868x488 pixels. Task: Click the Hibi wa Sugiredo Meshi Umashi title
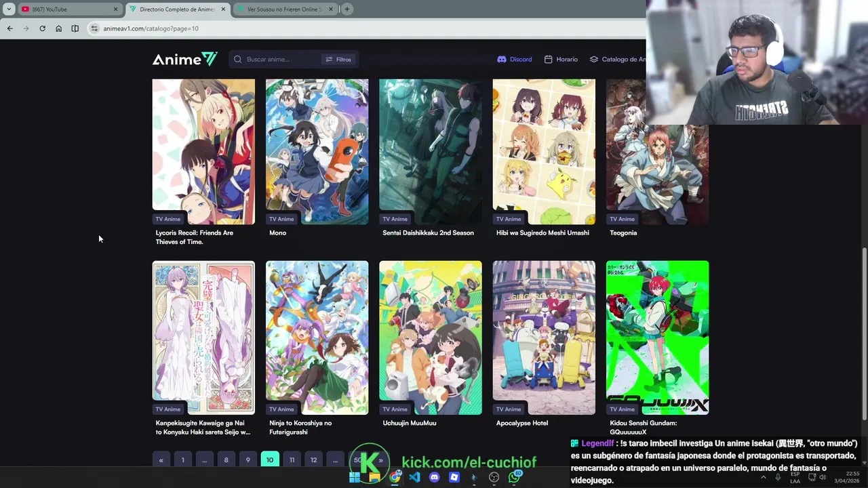point(542,233)
